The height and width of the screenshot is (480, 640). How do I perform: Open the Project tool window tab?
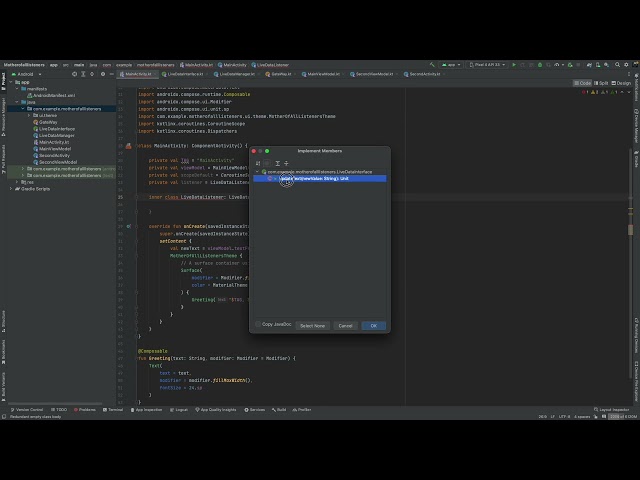coord(3,81)
